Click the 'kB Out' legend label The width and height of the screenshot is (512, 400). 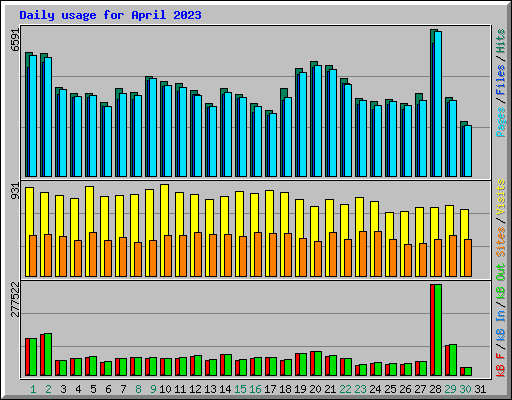point(500,282)
